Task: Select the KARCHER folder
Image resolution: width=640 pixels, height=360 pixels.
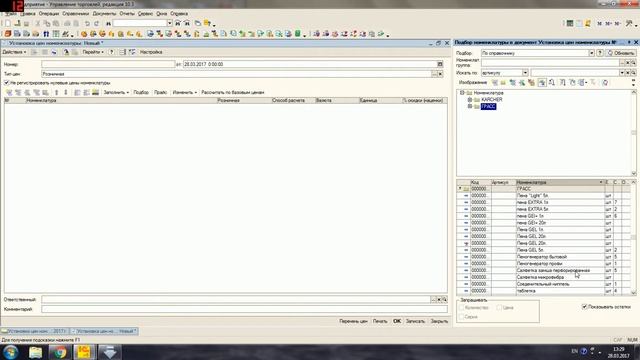Action: (x=491, y=100)
